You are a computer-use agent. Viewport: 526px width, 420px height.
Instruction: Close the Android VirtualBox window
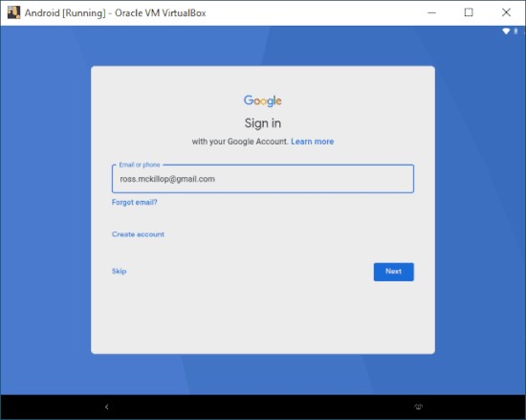pos(506,12)
